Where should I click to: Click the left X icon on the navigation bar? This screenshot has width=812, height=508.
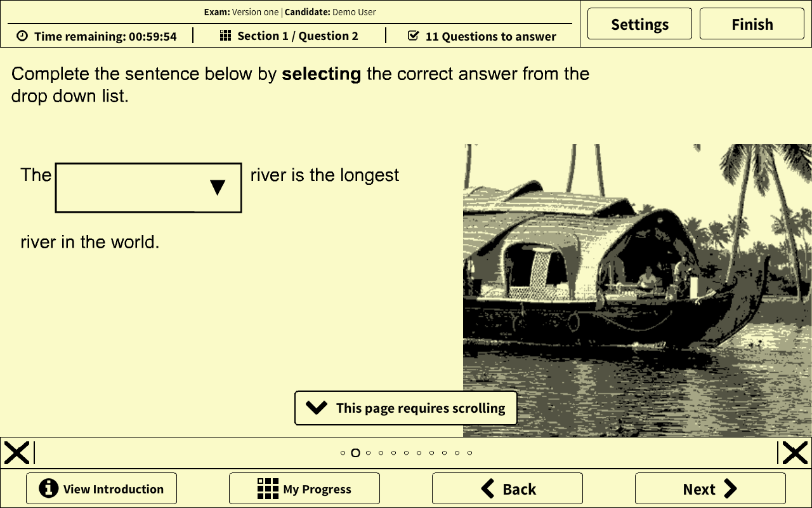16,453
